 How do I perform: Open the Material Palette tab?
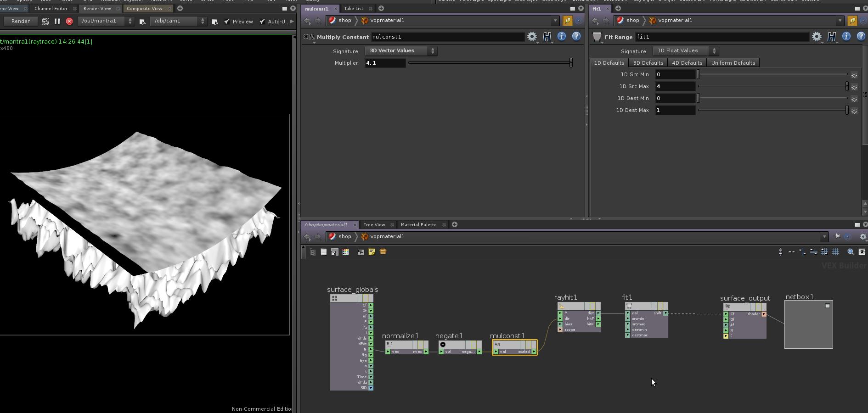point(418,225)
